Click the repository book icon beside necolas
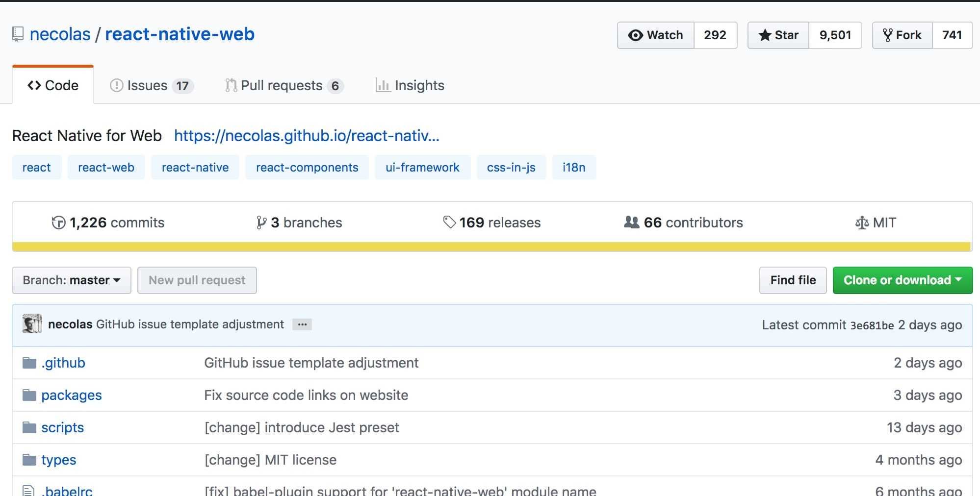Screen dimensions: 980x496 [x=18, y=34]
